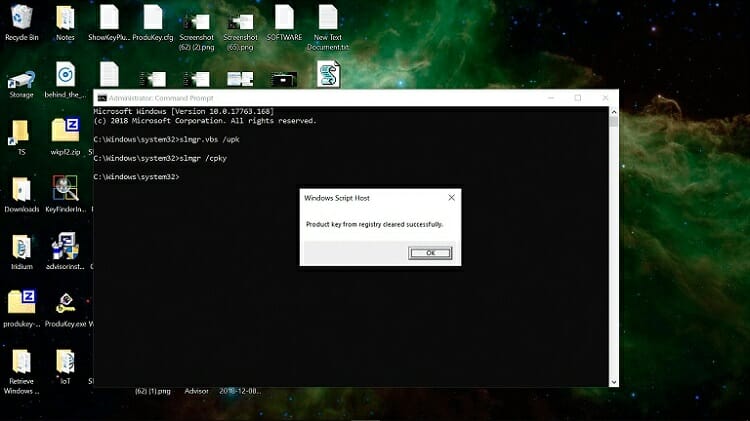Maximize the Command Prompt window
Screen dimensions: 750x421
[x=577, y=98]
